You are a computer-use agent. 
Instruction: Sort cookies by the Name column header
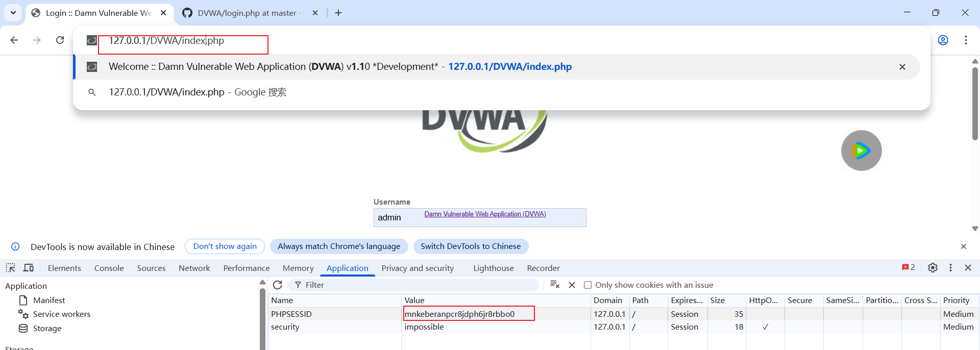334,301
